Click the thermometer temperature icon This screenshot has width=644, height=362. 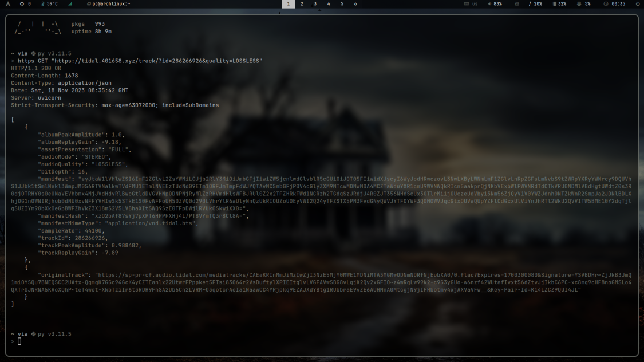tap(43, 3)
